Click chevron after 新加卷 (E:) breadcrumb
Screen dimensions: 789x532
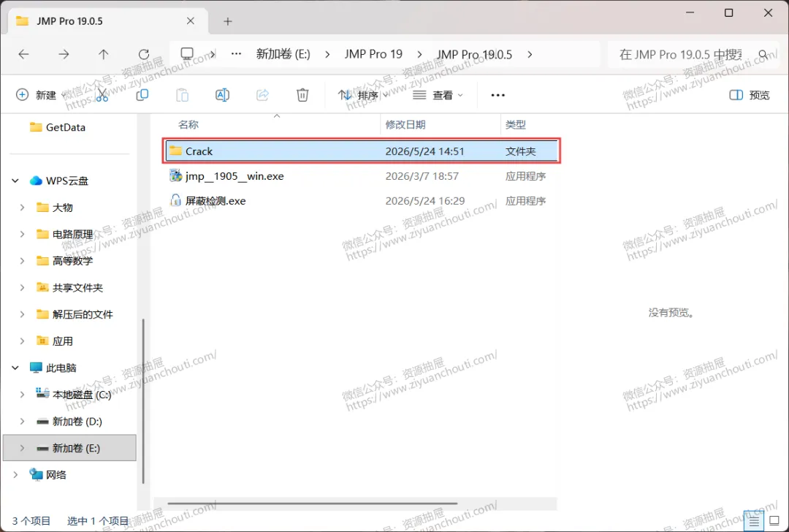(x=327, y=54)
